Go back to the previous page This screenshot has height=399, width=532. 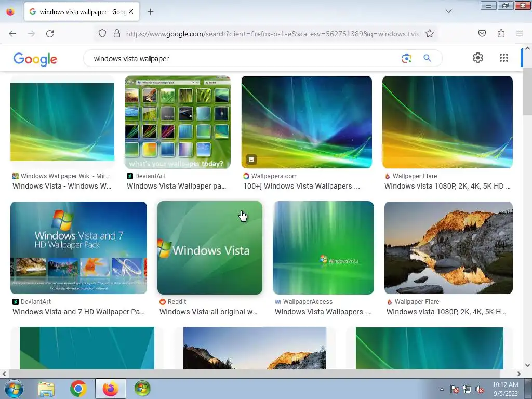[x=12, y=34]
